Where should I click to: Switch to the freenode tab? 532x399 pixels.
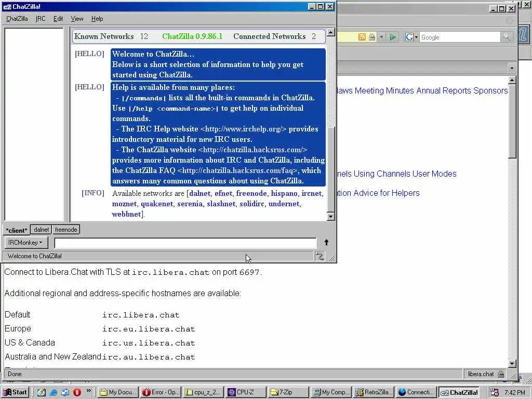[x=66, y=230]
